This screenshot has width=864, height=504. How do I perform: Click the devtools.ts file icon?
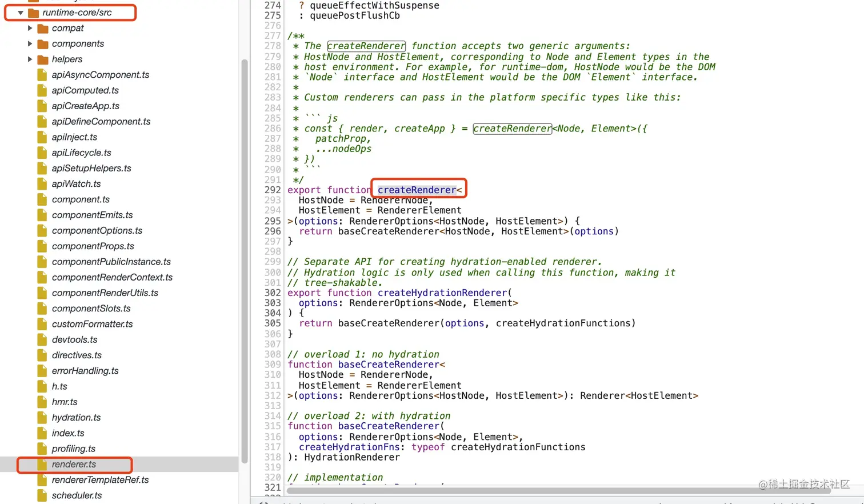[42, 339]
